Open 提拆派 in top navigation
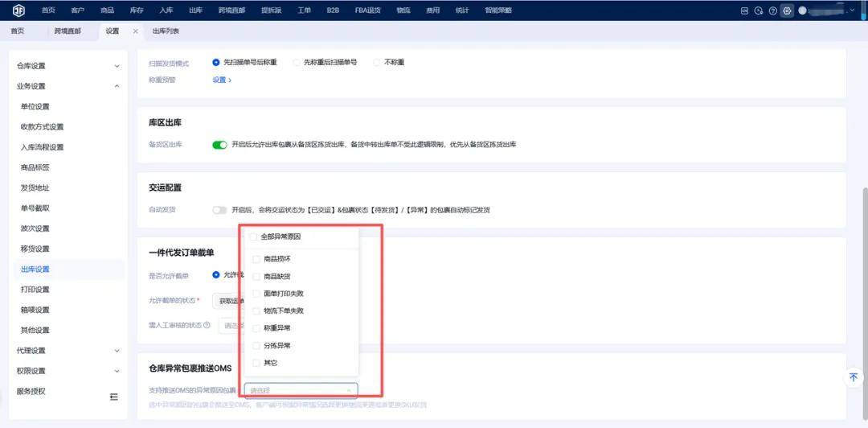 272,10
